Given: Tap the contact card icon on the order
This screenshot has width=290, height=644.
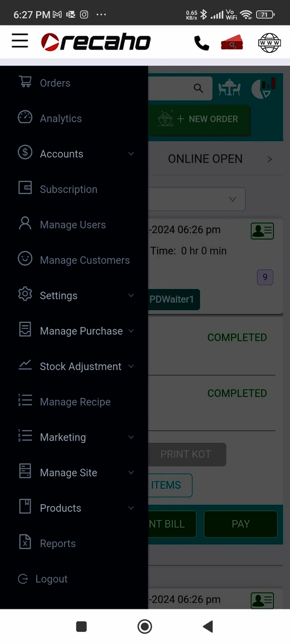Looking at the screenshot, I should coord(262,231).
